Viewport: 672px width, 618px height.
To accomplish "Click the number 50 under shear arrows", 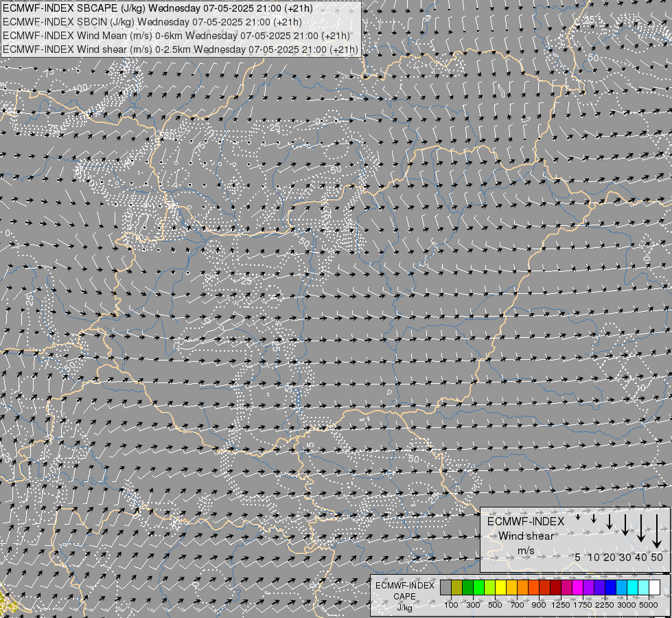I will pyautogui.click(x=657, y=557).
